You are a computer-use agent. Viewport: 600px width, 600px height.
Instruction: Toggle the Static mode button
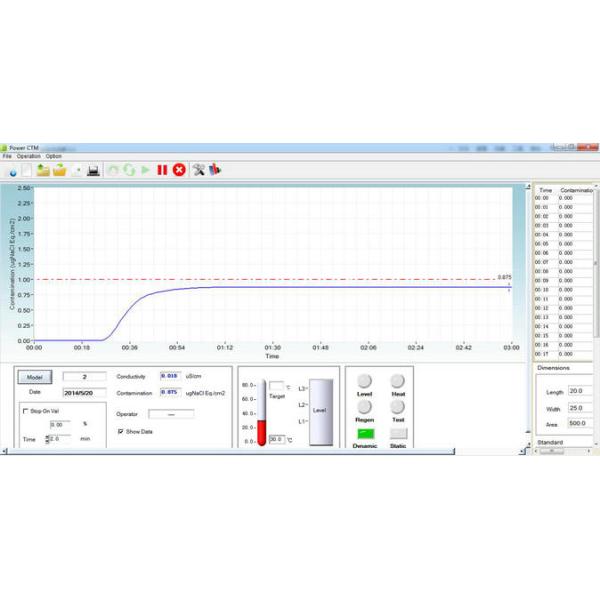coord(398,435)
